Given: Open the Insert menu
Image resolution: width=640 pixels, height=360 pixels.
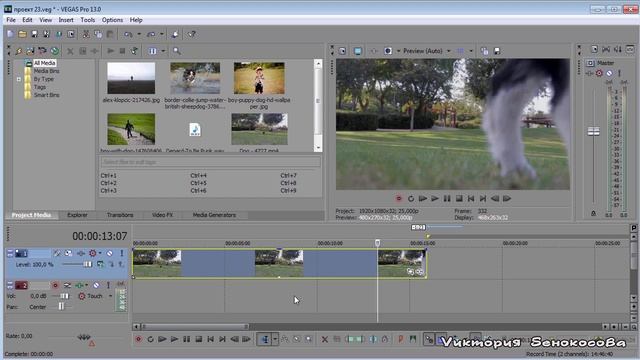Looking at the screenshot, I should (x=66, y=20).
